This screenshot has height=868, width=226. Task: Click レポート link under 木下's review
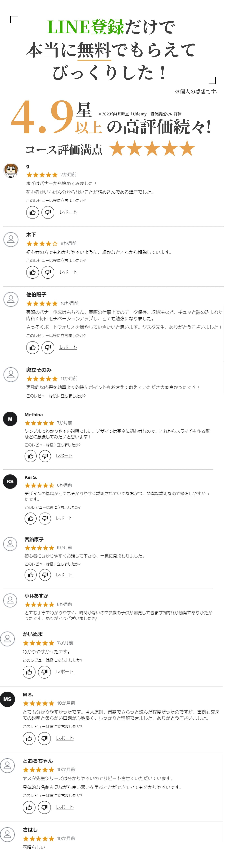coord(68,272)
